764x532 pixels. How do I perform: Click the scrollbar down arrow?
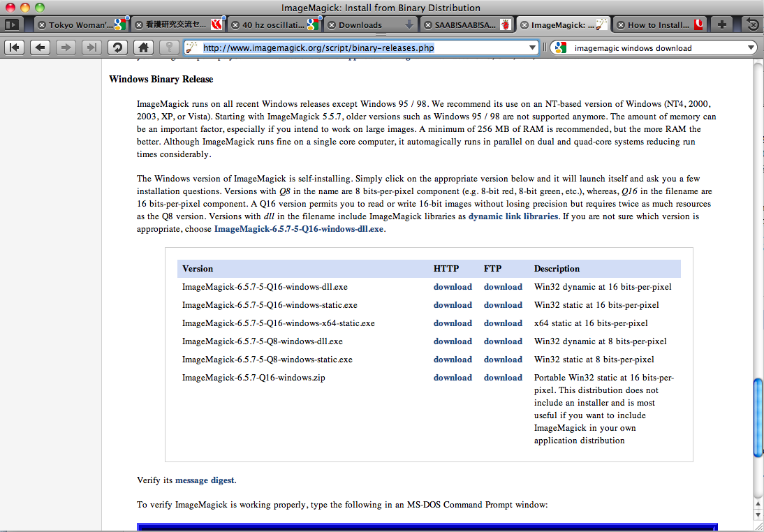coord(758,515)
